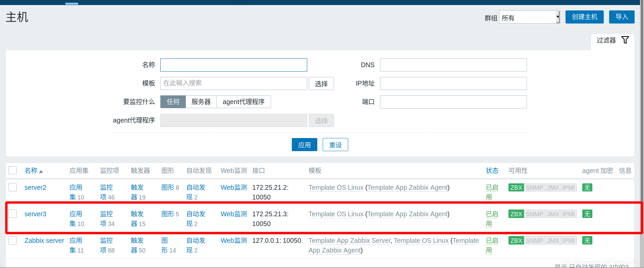The height and width of the screenshot is (268, 644).
Task: Select 服务器 monitoring option
Action: pyautogui.click(x=201, y=102)
